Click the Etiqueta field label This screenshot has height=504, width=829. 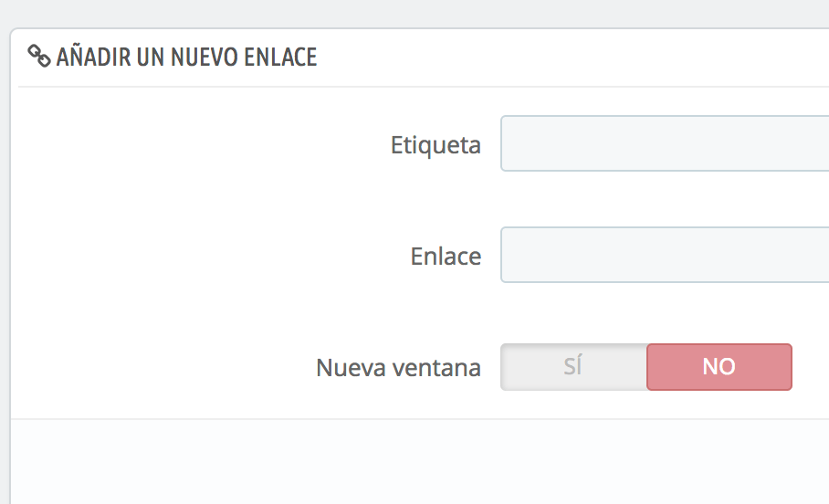pos(435,145)
